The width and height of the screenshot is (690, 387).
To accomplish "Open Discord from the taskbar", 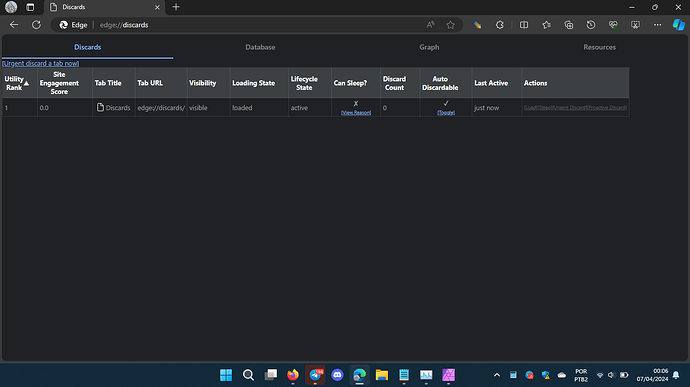I will (338, 375).
